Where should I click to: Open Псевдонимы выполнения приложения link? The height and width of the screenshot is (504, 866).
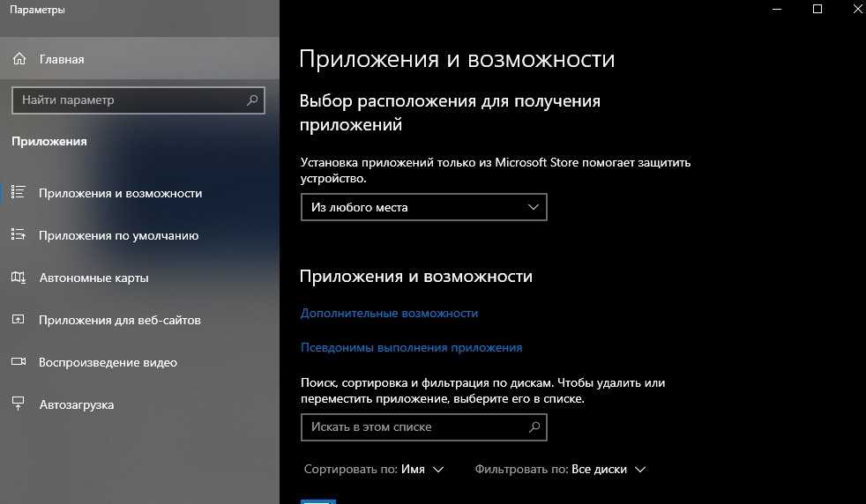(x=411, y=347)
